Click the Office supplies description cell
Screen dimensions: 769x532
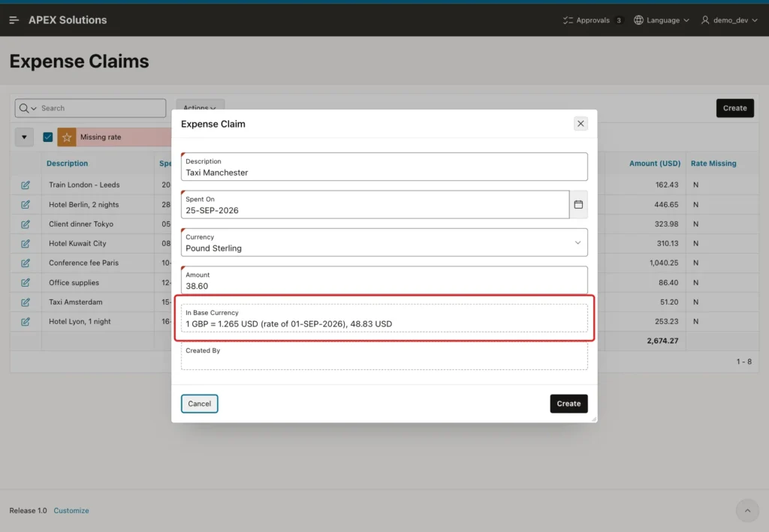point(74,283)
